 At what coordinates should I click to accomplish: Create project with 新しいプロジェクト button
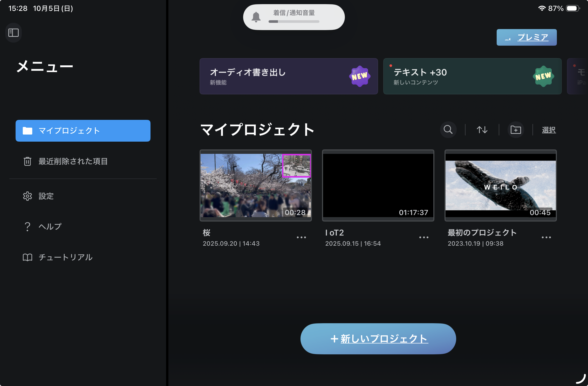pos(378,339)
